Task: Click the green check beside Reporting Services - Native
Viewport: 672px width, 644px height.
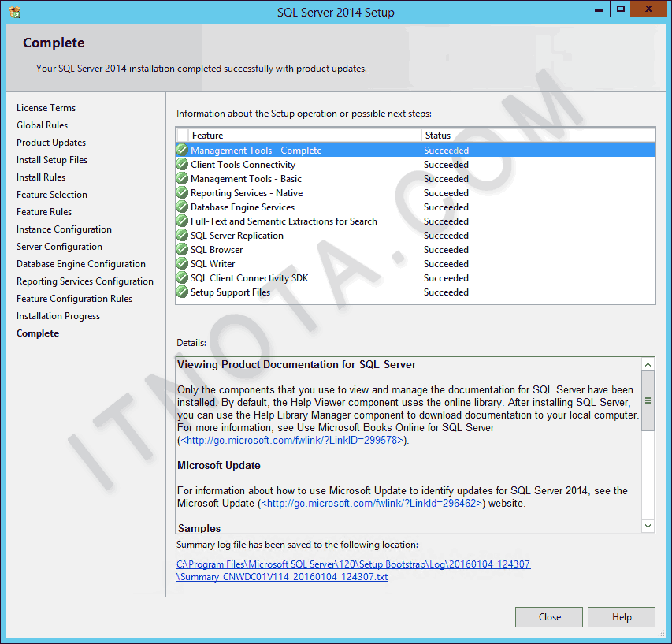Action: point(182,192)
